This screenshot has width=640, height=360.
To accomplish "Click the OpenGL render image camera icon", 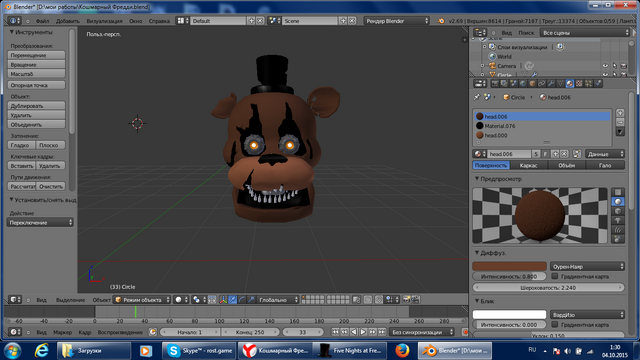I will point(406,300).
